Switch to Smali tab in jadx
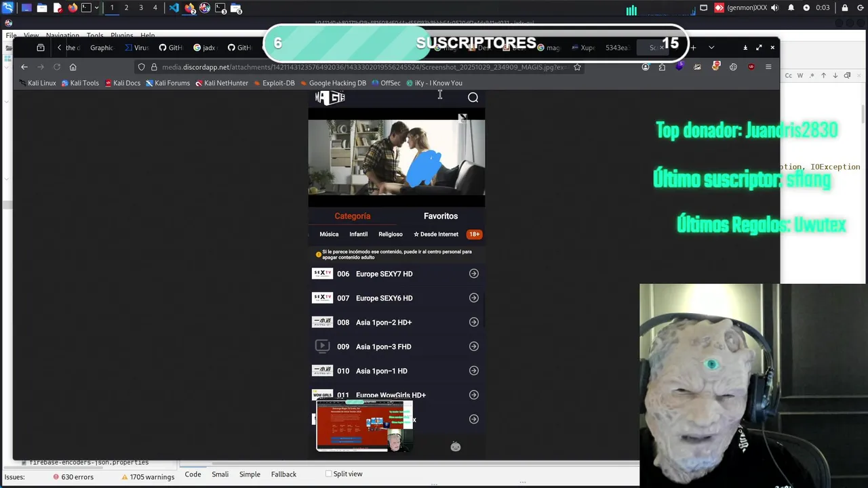Screen dimensions: 868x488 pyautogui.click(x=220, y=474)
